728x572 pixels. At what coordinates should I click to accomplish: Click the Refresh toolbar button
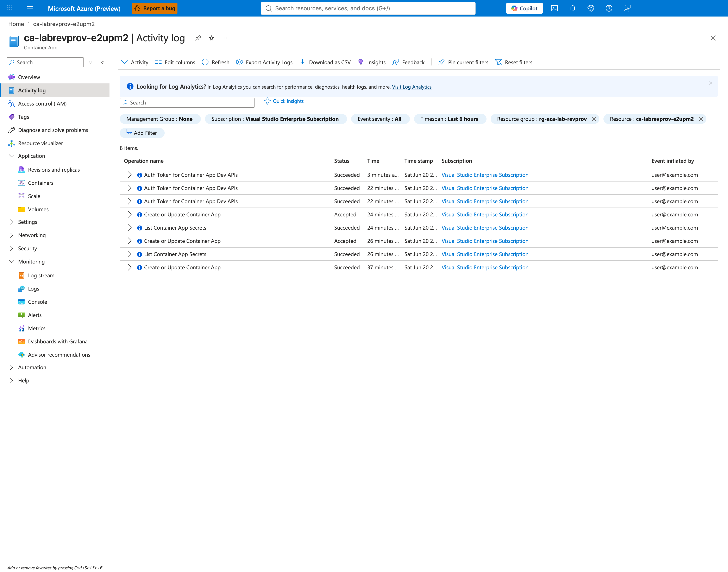click(215, 62)
